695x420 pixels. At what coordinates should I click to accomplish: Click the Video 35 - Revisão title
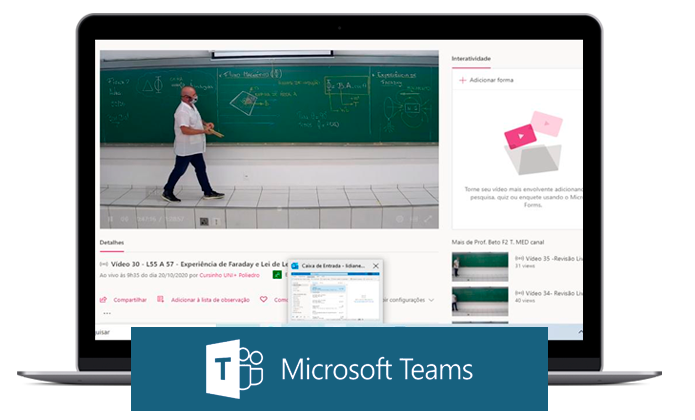pos(547,258)
